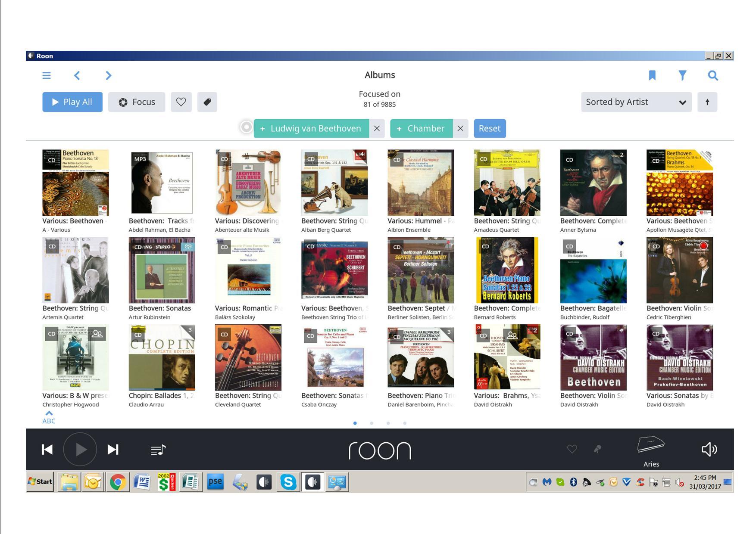Image resolution: width=756 pixels, height=534 pixels.
Task: Open the filter funnel icon
Action: [682, 76]
